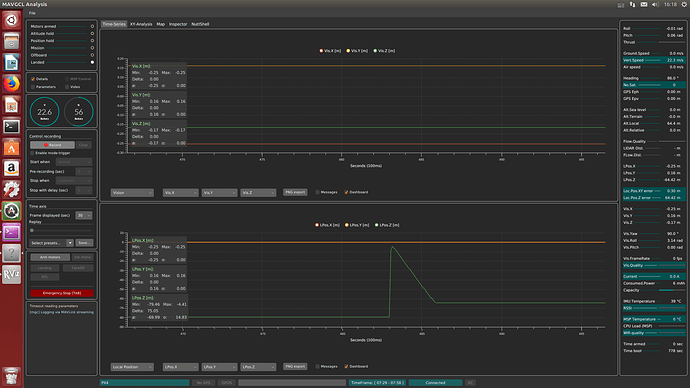Switch to the XY-Analysis tab
Image resolution: width=690 pixels, height=388 pixels.
pyautogui.click(x=141, y=24)
